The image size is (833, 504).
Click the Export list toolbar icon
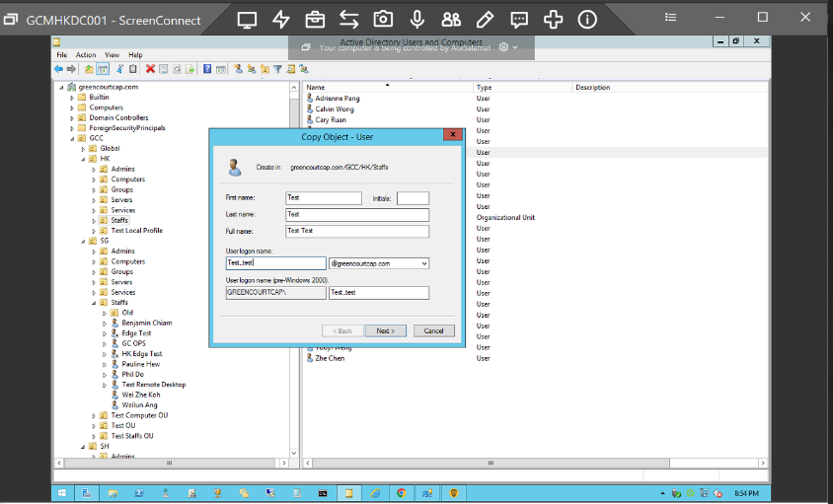pyautogui.click(x=190, y=69)
